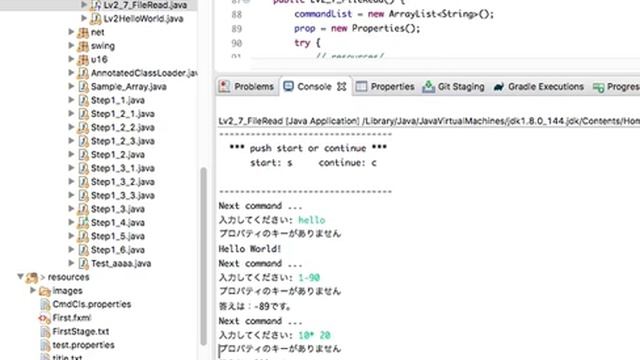The width and height of the screenshot is (640, 360).
Task: Click the console input '1-90'
Action: tap(309, 278)
